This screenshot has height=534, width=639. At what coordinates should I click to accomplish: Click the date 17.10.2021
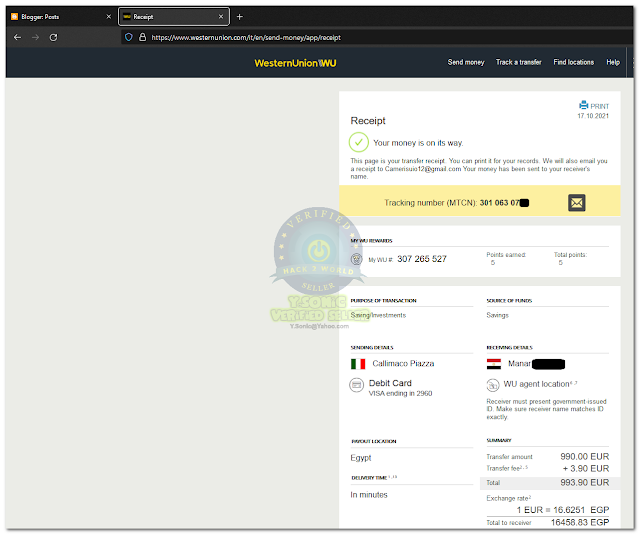tap(593, 116)
